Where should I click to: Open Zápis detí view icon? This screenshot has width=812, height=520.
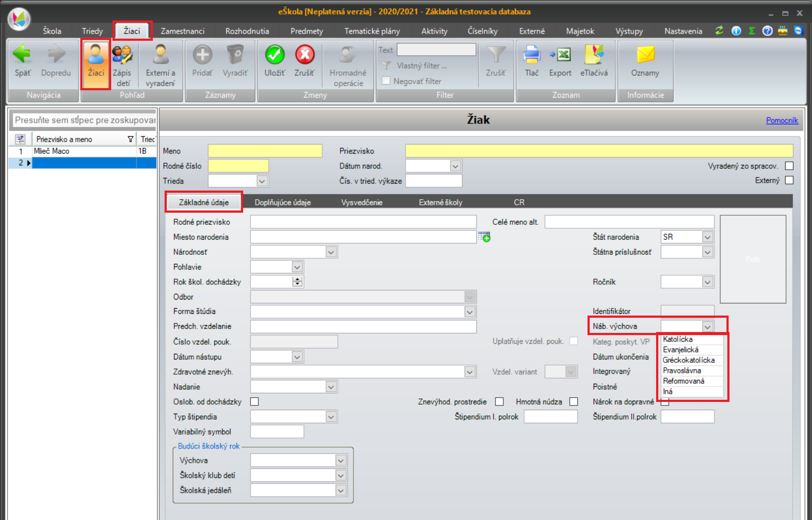pyautogui.click(x=122, y=54)
